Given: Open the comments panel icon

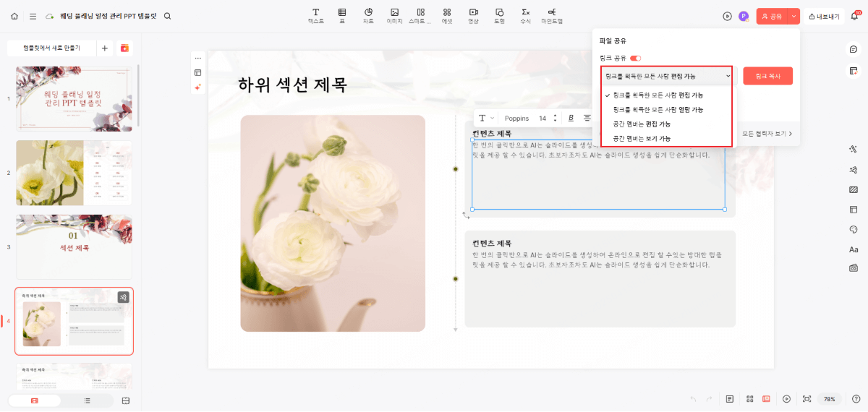Looking at the screenshot, I should (854, 49).
